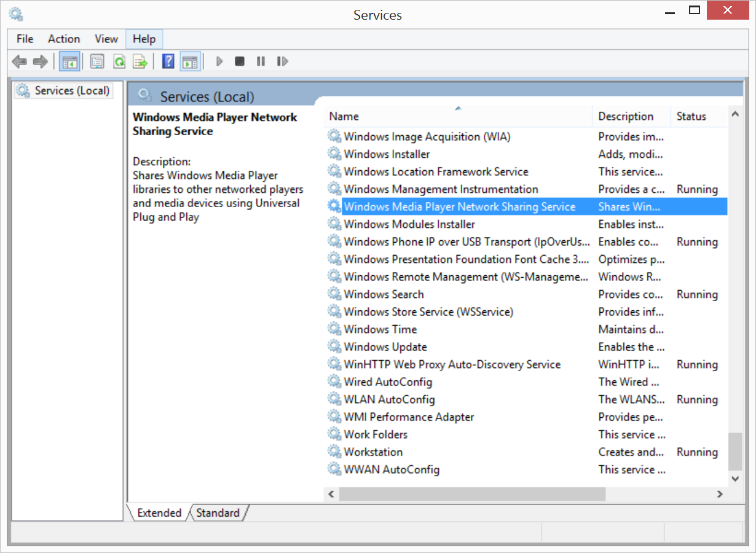
Task: Refresh the services list
Action: 119,61
